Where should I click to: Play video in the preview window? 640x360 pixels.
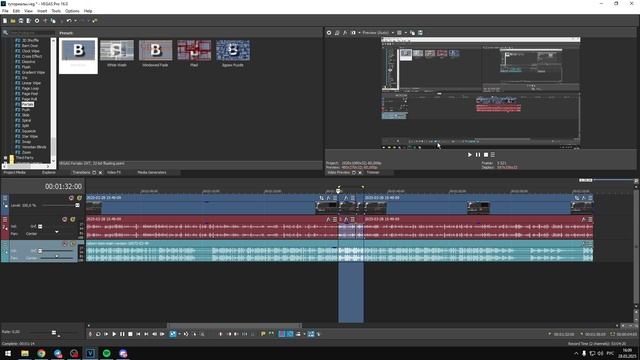tap(469, 155)
